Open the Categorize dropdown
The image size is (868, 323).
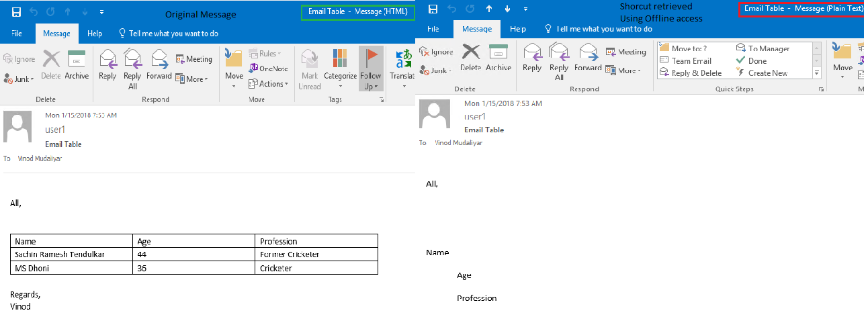tap(340, 70)
